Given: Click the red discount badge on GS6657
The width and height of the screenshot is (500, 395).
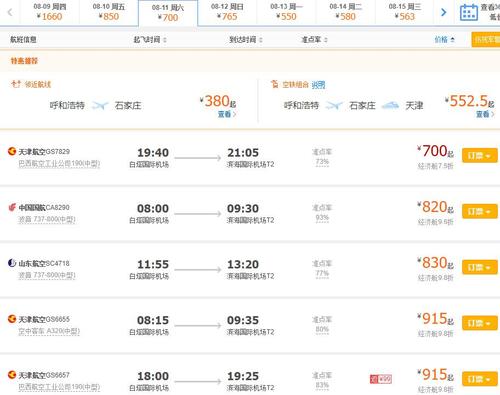Looking at the screenshot, I should [381, 379].
